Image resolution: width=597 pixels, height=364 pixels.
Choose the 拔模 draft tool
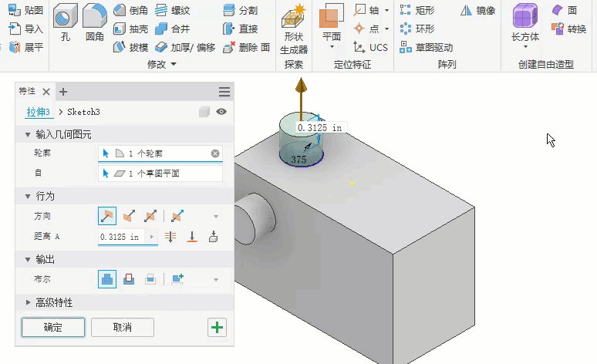[x=130, y=47]
